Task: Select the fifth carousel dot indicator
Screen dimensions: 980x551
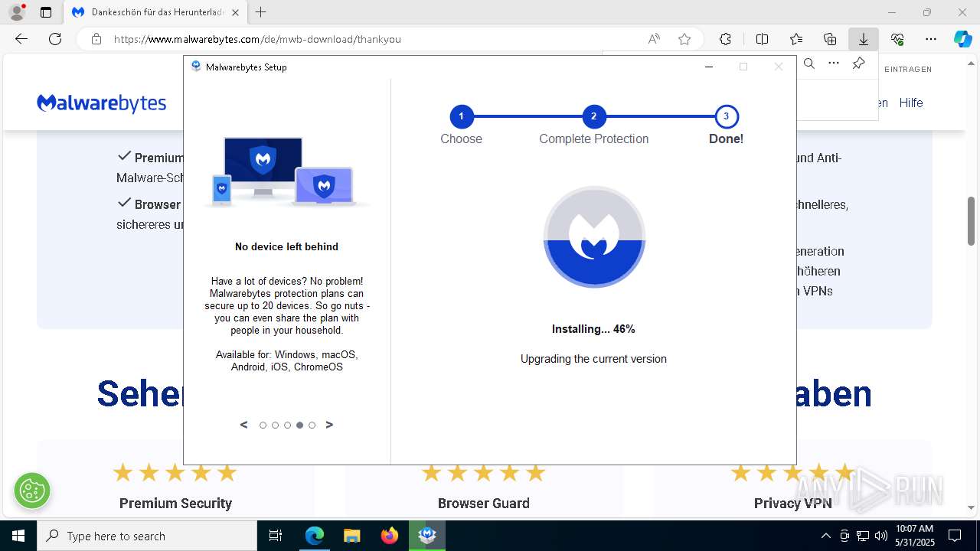Action: tap(312, 425)
